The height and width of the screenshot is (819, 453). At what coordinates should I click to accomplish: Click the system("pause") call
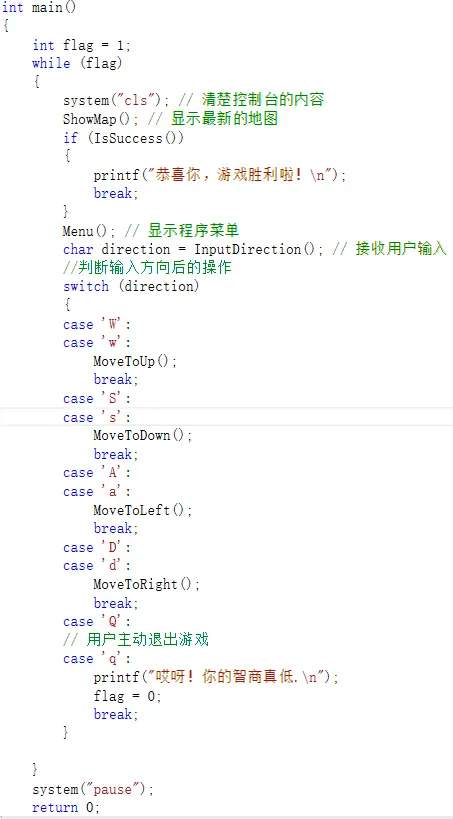pyautogui.click(x=93, y=789)
